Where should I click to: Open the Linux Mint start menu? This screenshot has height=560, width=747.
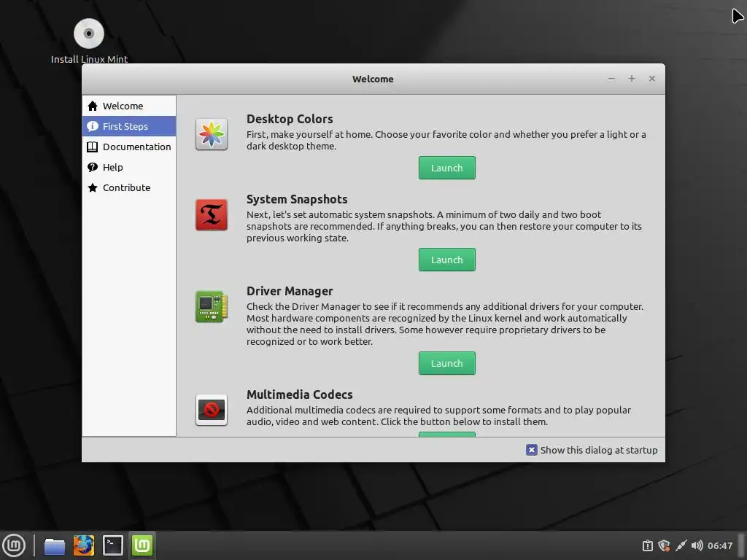tap(14, 545)
